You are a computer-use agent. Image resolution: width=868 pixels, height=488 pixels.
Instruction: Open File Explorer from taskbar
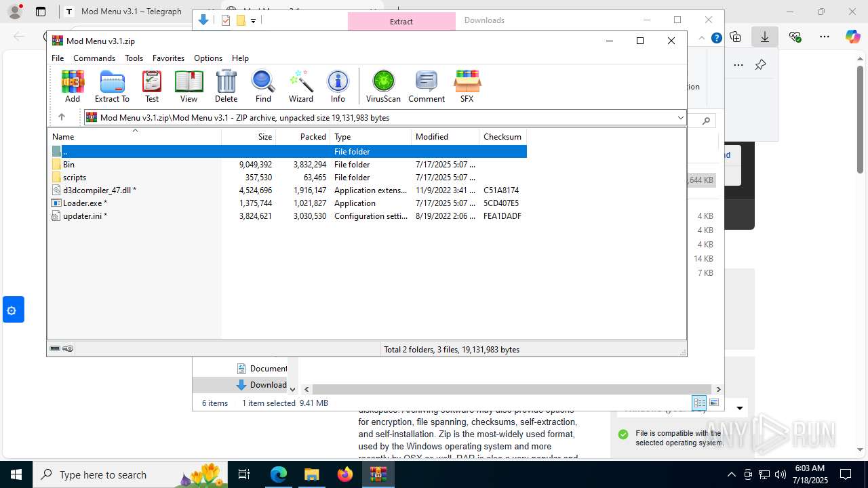(311, 474)
